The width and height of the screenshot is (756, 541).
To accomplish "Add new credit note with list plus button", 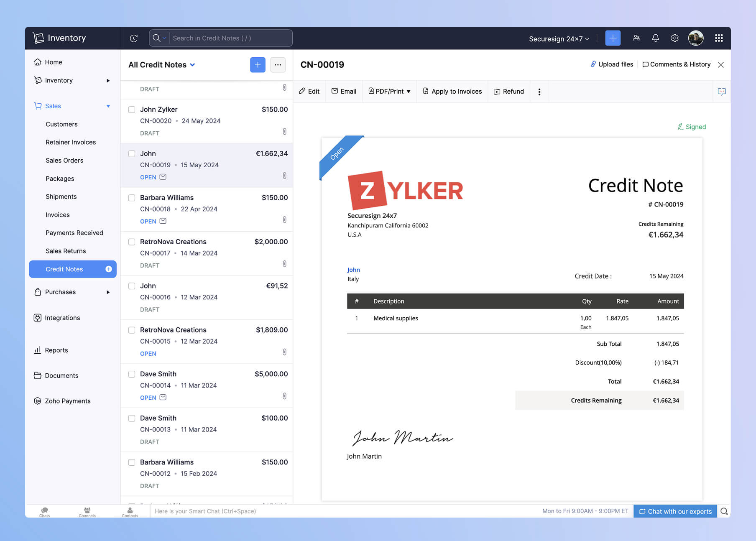I will pyautogui.click(x=258, y=65).
